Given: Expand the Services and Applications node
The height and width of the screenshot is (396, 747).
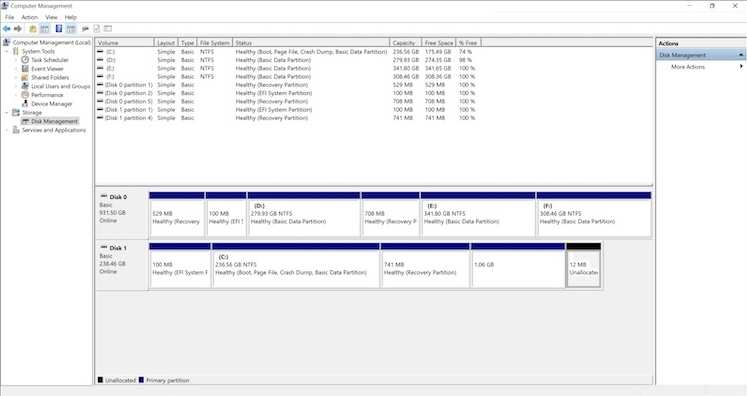Looking at the screenshot, I should coord(7,130).
